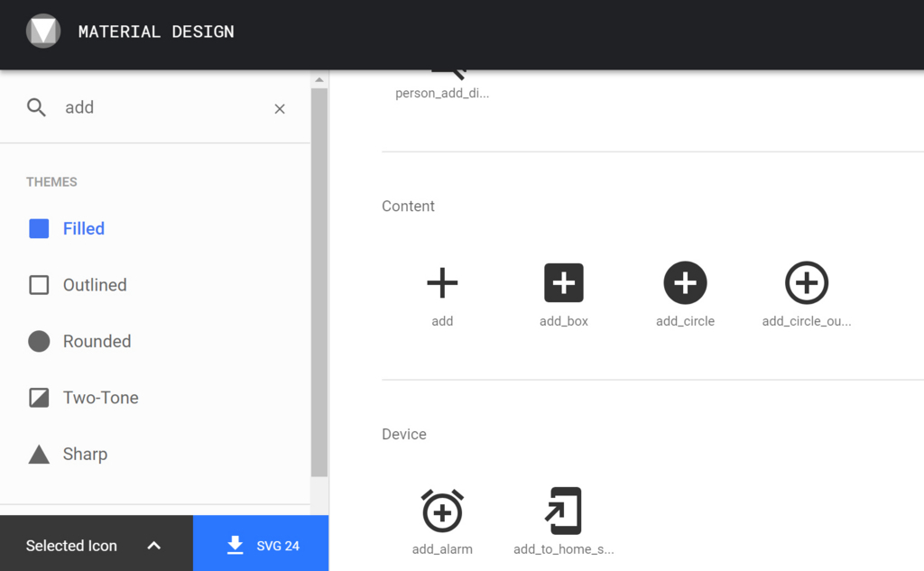Click the 'add_box' label text
The image size is (924, 571).
[x=564, y=321]
